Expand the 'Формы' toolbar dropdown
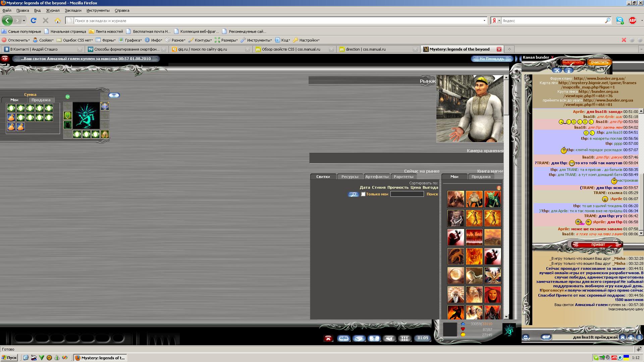The width and height of the screenshot is (644, 362). click(107, 40)
